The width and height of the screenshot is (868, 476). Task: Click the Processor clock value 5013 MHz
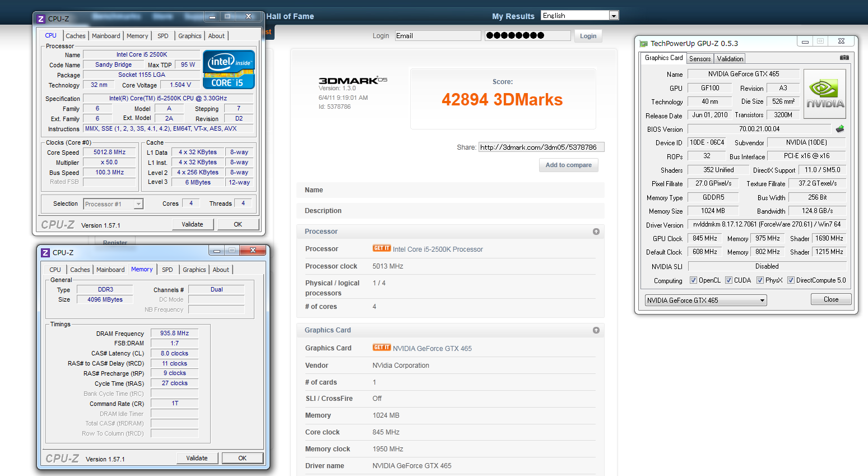[x=388, y=266]
